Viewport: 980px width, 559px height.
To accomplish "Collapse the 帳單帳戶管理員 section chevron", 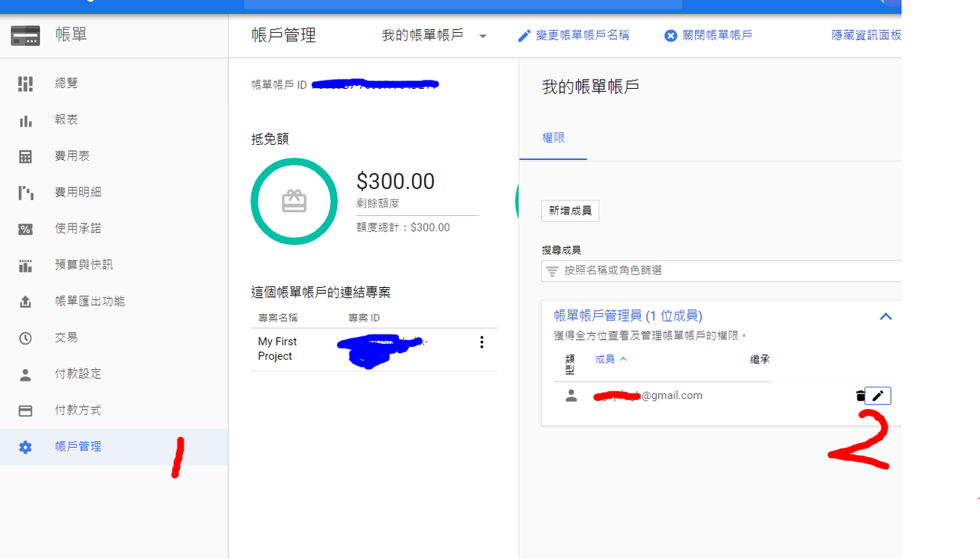I will pos(886,316).
